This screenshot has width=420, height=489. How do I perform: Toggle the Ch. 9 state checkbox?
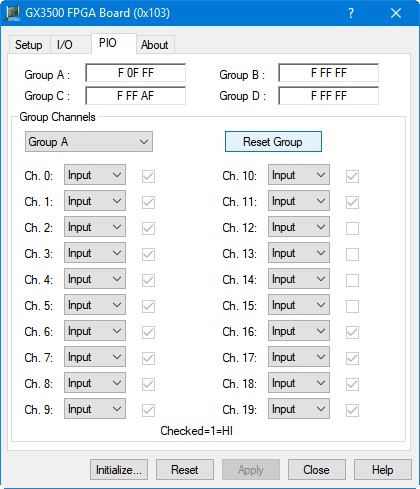pos(148,410)
